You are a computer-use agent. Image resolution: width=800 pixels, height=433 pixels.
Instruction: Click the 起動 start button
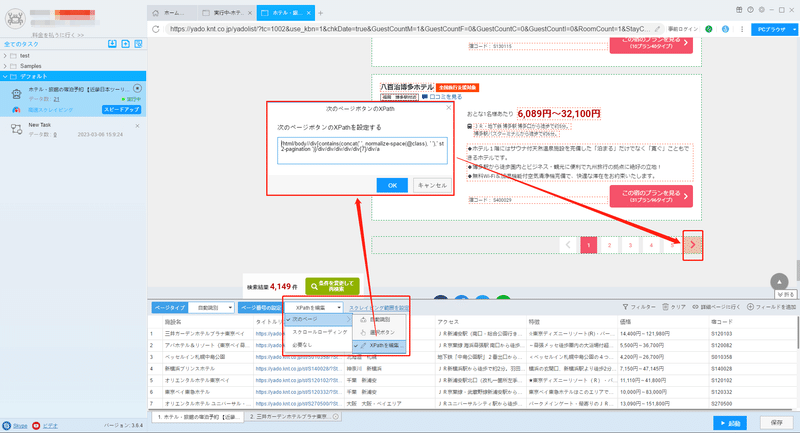pyautogui.click(x=730, y=423)
